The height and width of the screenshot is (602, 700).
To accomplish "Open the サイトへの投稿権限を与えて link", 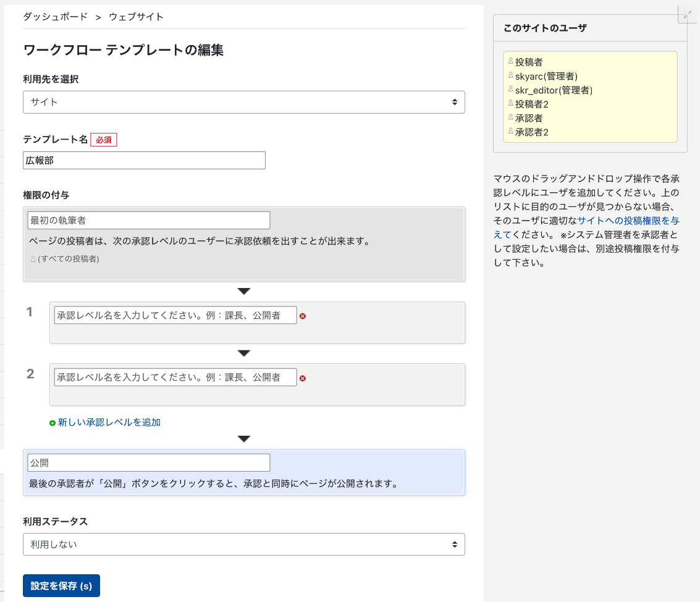I will coord(628,220).
